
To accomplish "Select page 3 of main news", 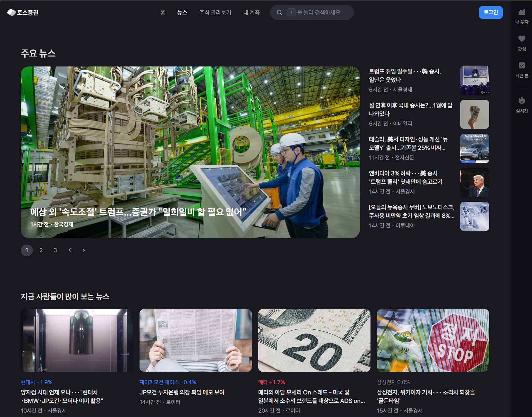I will pyautogui.click(x=55, y=250).
